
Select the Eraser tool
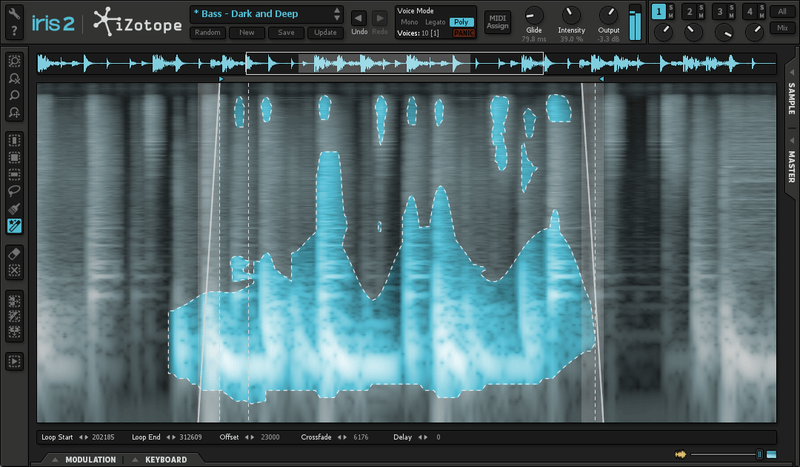tap(15, 253)
